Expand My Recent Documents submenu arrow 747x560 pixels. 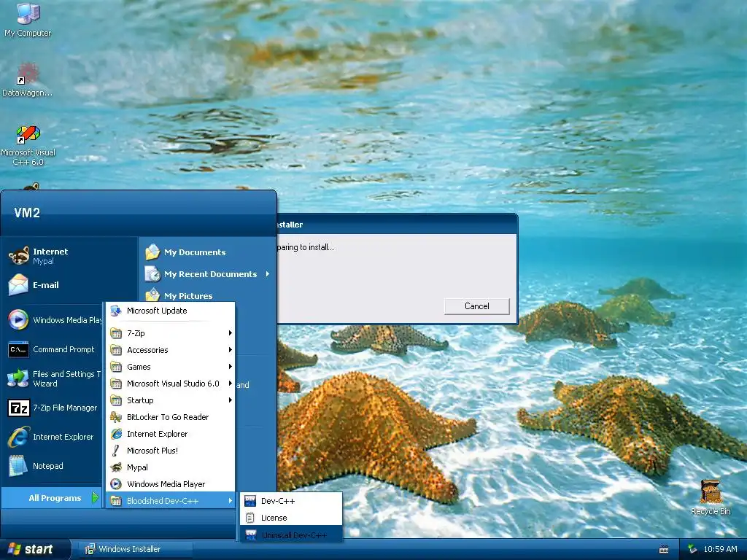coord(268,274)
